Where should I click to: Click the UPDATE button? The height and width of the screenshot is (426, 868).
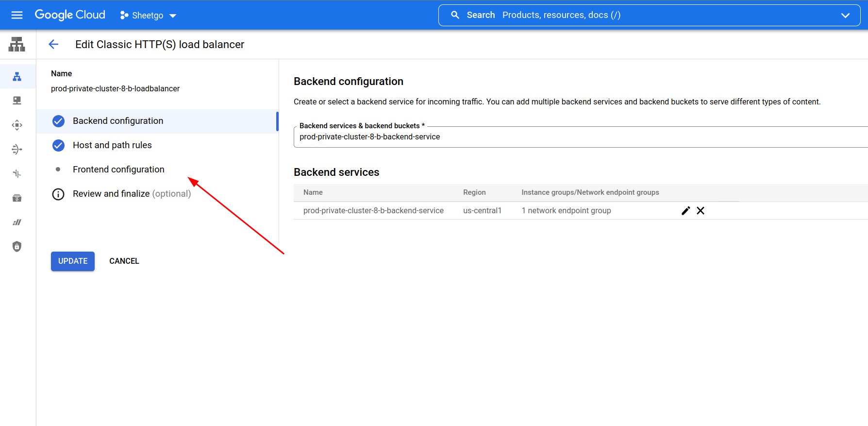coord(73,261)
